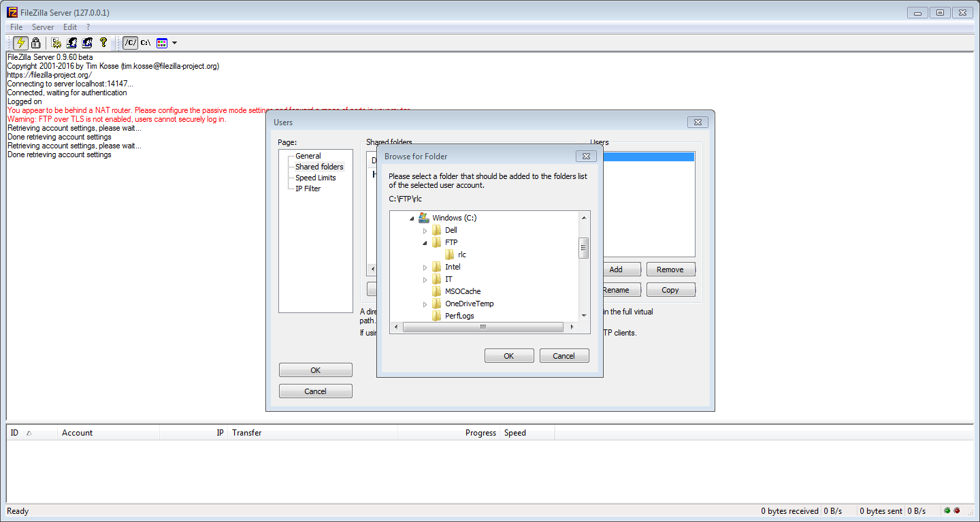Close the Users dialog window
This screenshot has width=980, height=522.
[698, 123]
